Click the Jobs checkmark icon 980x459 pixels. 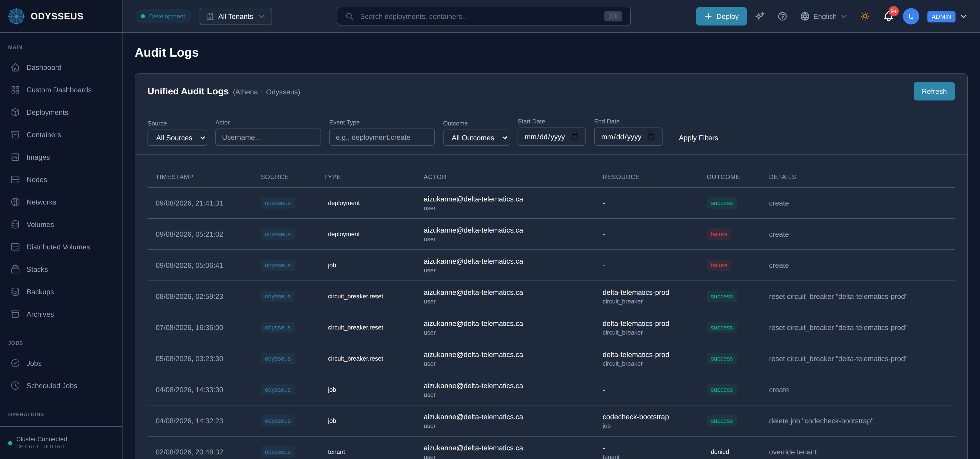point(15,363)
